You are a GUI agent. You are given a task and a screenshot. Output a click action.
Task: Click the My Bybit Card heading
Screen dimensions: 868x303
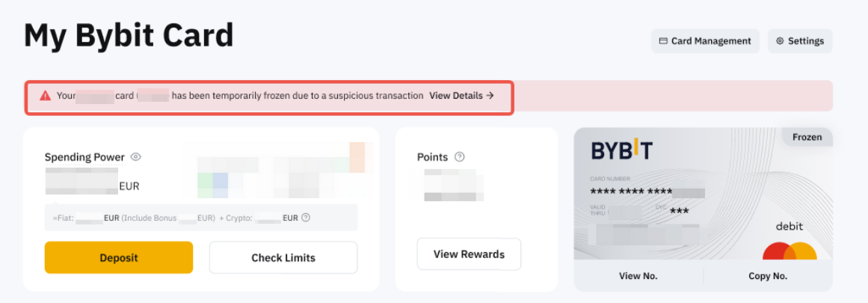tap(129, 35)
